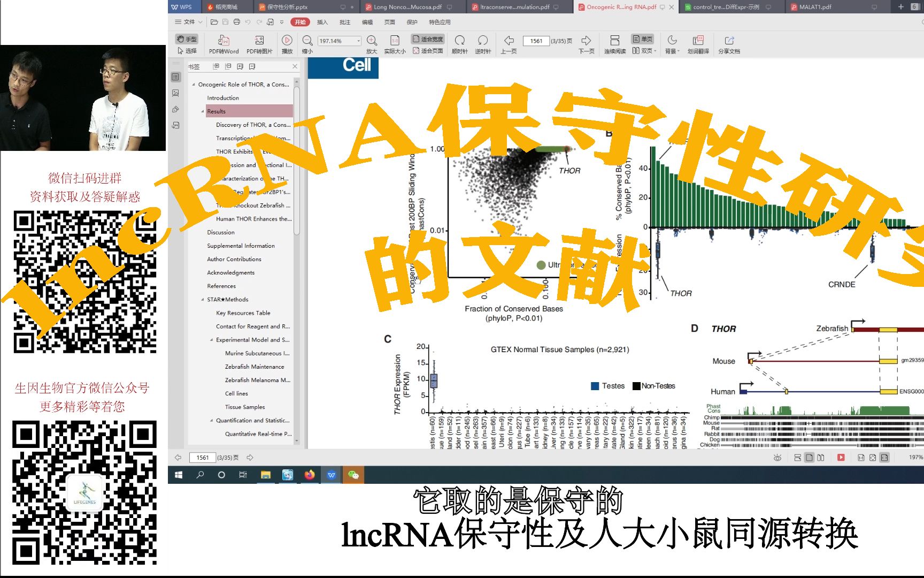Screen dimensions: 924x578
Task: Click the fit-page icon in status bar
Action: point(873,458)
